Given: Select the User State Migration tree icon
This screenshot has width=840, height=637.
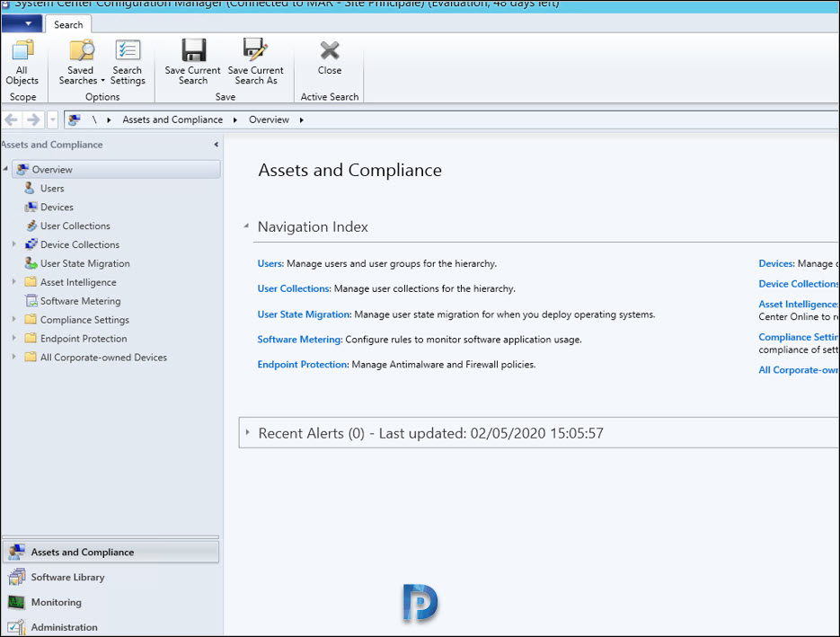Looking at the screenshot, I should [x=31, y=263].
